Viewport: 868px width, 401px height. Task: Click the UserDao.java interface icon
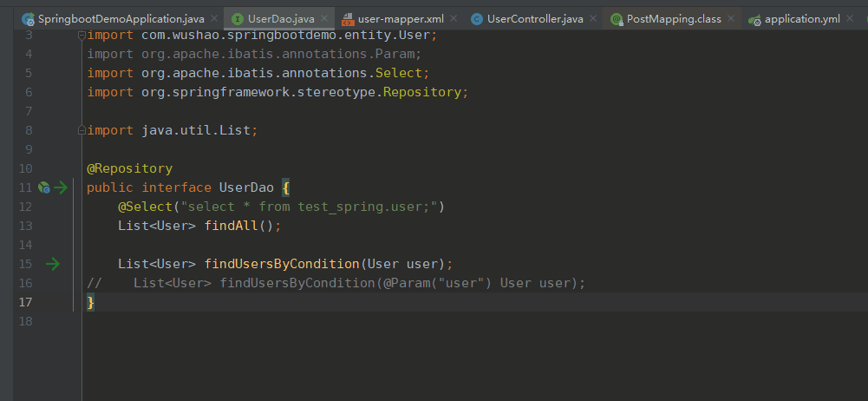coord(238,19)
